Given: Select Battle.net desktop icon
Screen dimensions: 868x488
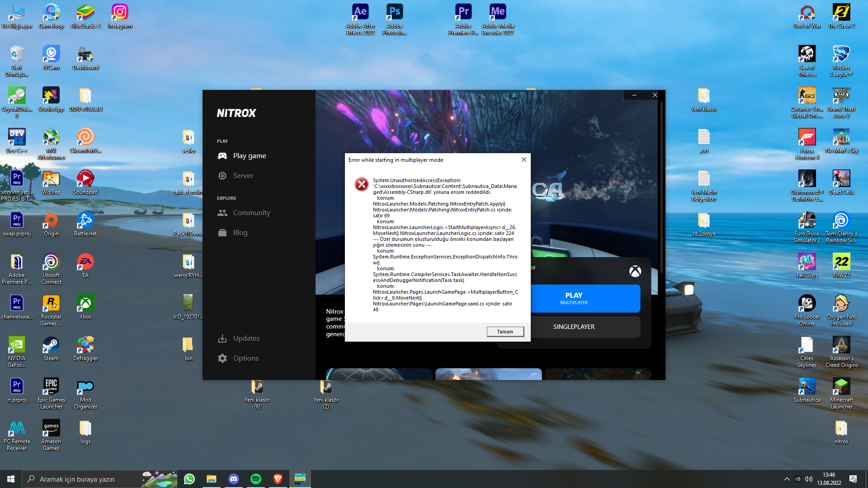Looking at the screenshot, I should [x=85, y=224].
